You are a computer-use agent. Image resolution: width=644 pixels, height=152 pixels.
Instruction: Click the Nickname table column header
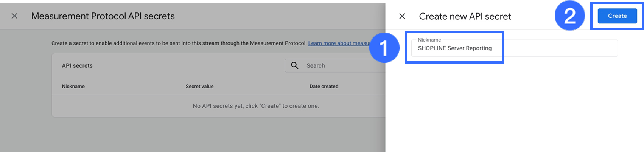[x=73, y=86]
